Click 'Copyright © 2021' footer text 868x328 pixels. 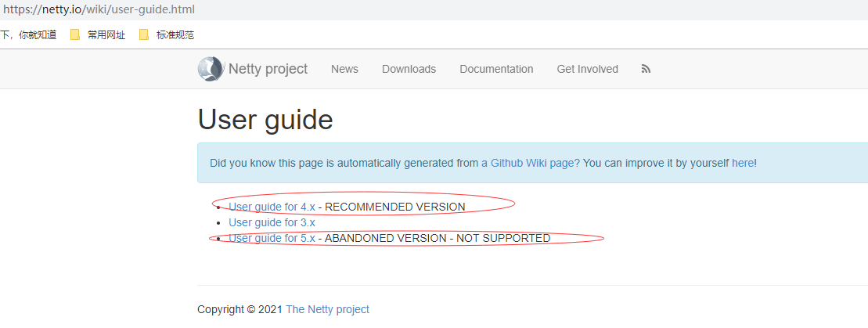point(240,309)
